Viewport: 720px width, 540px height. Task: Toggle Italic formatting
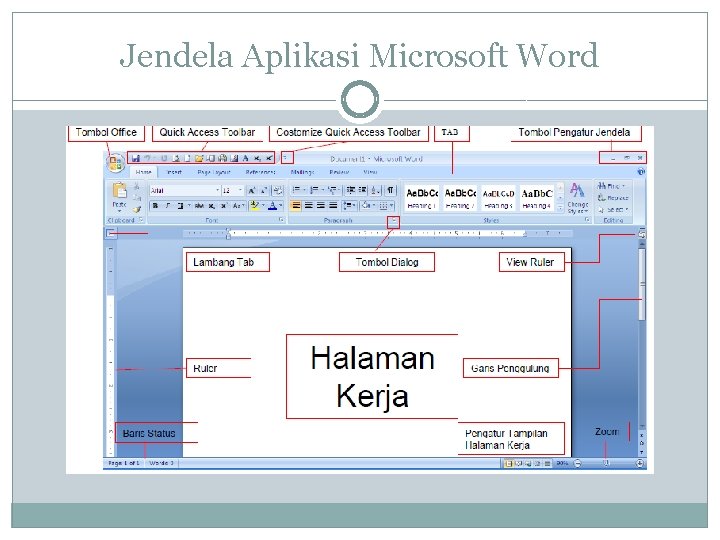[x=168, y=206]
